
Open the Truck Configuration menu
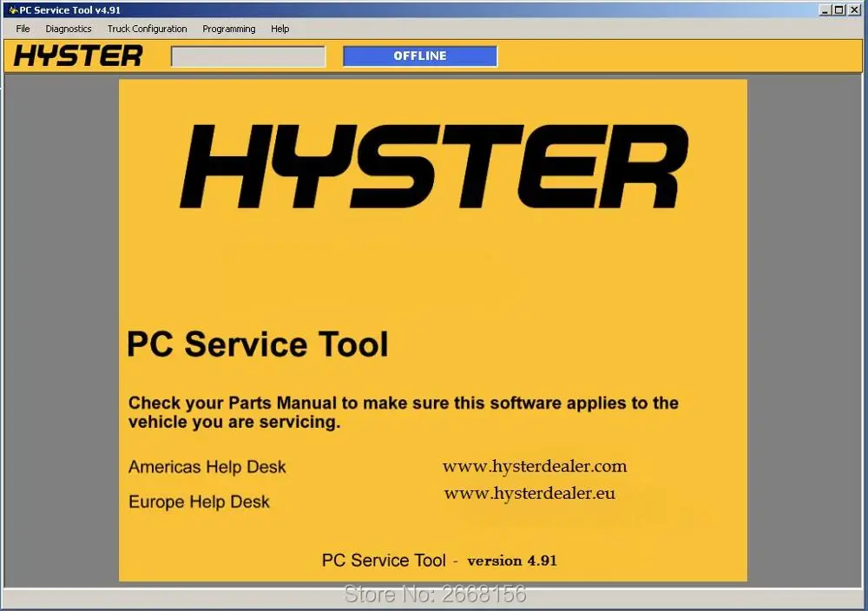(x=148, y=29)
